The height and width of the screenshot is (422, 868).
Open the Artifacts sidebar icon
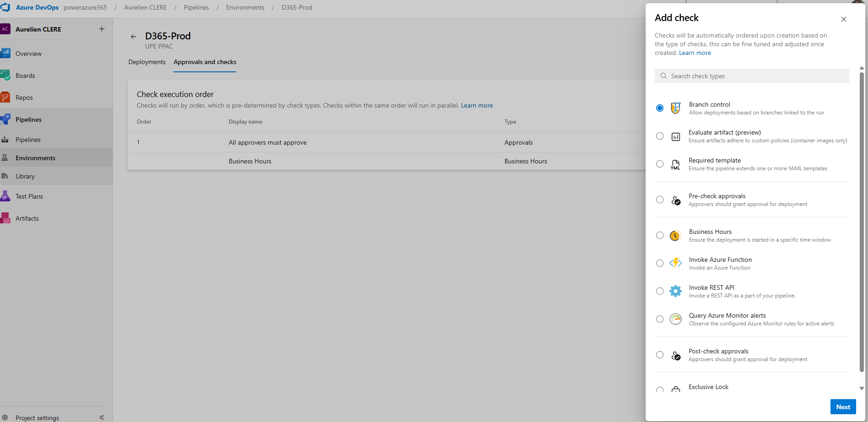tap(5, 218)
